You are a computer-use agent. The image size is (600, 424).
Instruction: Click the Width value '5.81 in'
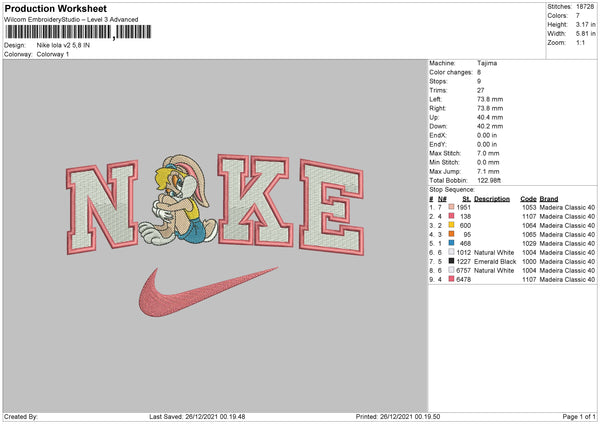coord(585,34)
